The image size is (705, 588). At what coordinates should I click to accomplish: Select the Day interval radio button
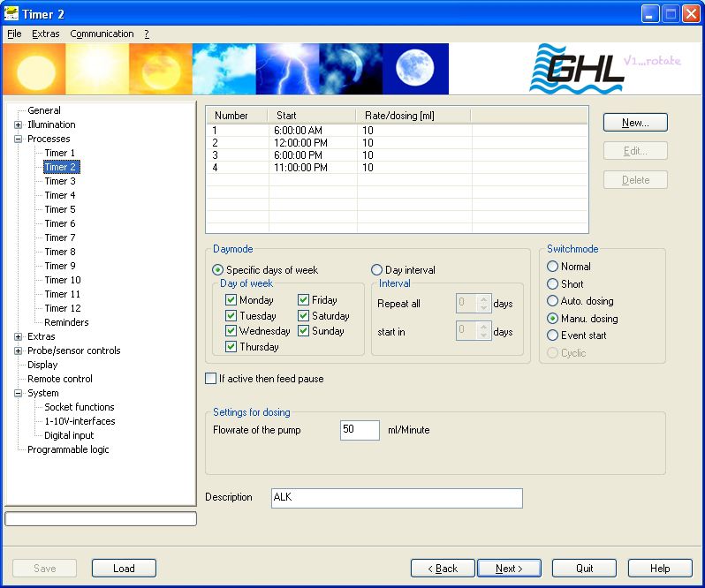click(x=377, y=270)
